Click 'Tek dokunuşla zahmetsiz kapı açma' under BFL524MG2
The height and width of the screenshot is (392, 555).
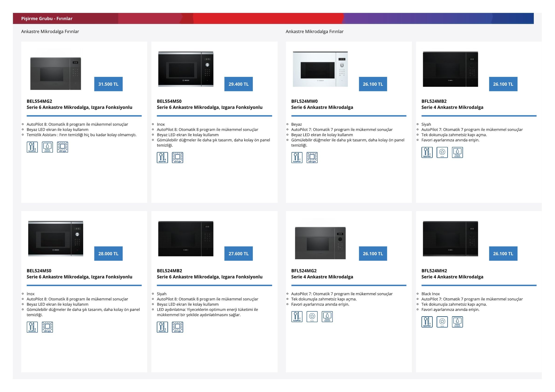click(324, 299)
